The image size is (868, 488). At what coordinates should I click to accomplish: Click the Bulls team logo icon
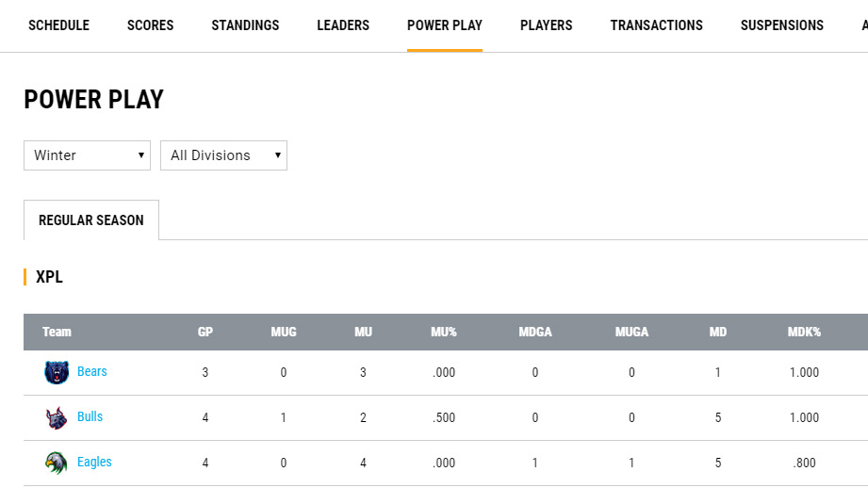tap(57, 417)
